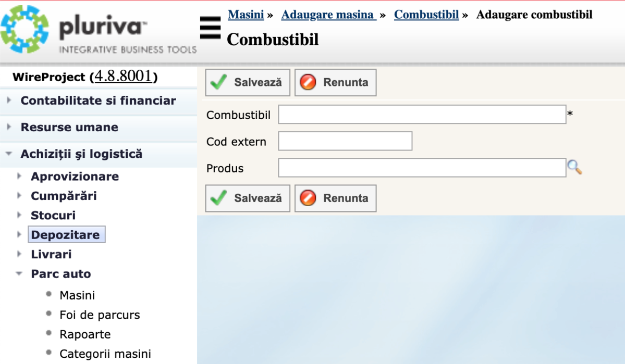
Task: Collapse the Achiziții și logistică section
Action: click(x=81, y=154)
